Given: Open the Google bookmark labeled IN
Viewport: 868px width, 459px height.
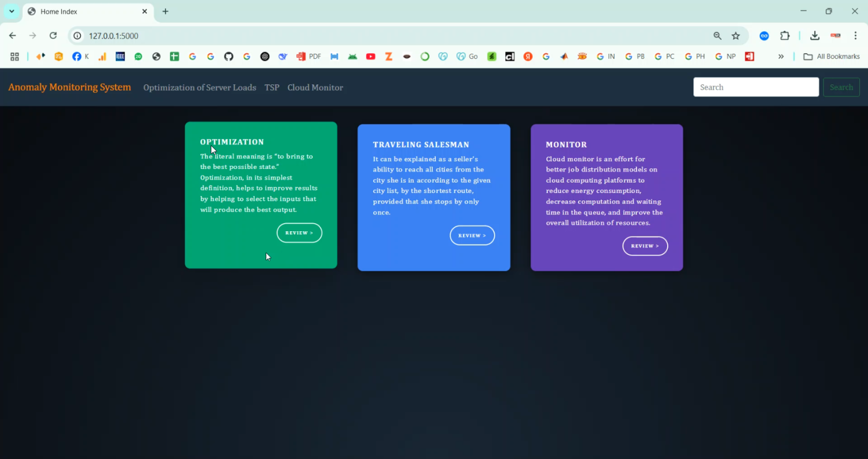Looking at the screenshot, I should (x=605, y=57).
